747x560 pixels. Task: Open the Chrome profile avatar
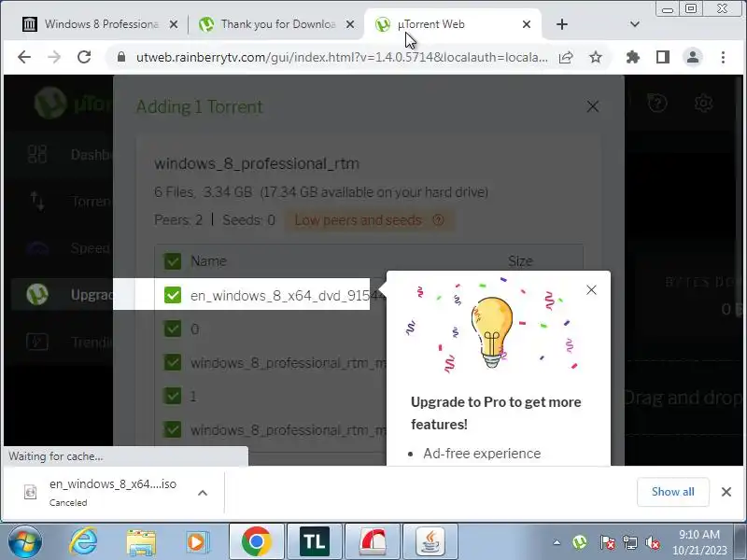point(693,58)
